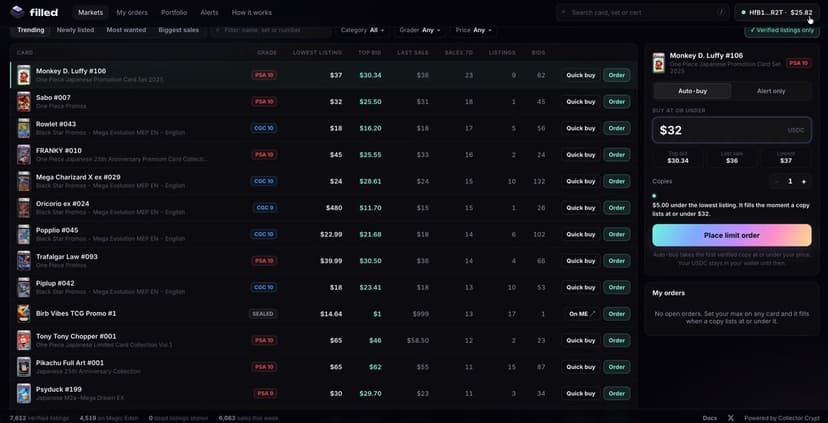Viewport: 828px width, 423px height.
Task: Sort by Lowest Listing column header
Action: coord(317,53)
